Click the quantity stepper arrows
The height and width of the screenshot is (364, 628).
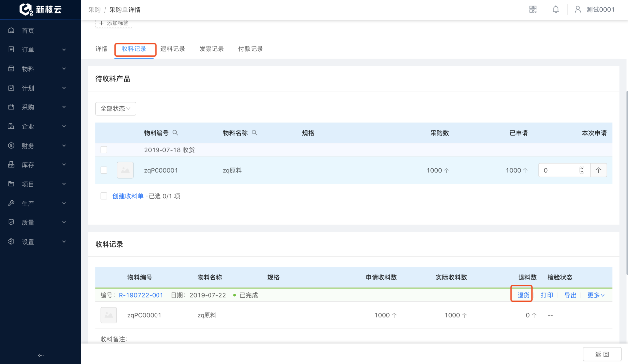582,170
